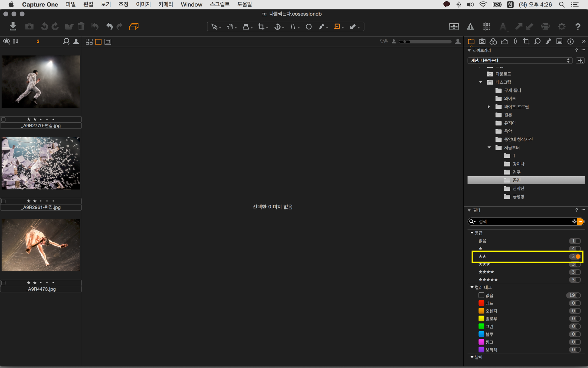Click the exposure warning triangle icon
Viewport: 588px width, 368px height.
click(x=470, y=27)
